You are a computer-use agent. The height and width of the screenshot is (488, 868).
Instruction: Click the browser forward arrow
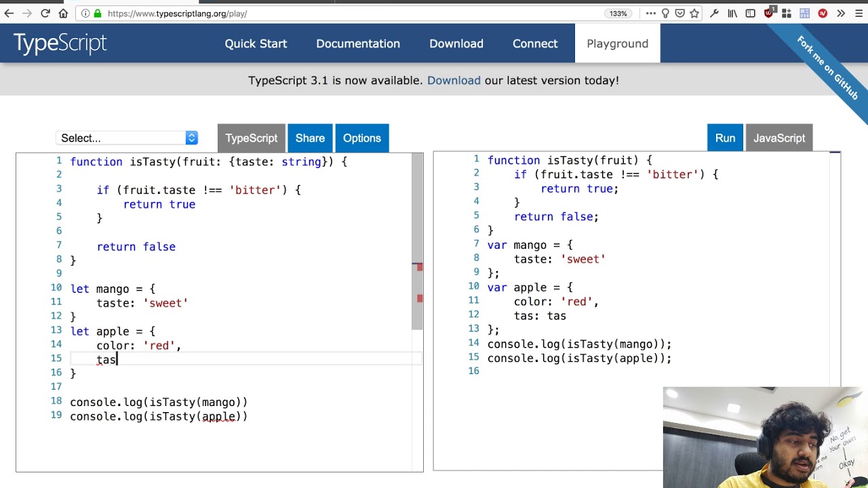click(27, 14)
